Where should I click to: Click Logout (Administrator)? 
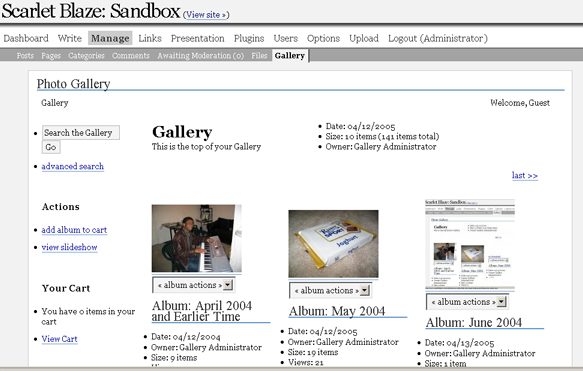(438, 38)
